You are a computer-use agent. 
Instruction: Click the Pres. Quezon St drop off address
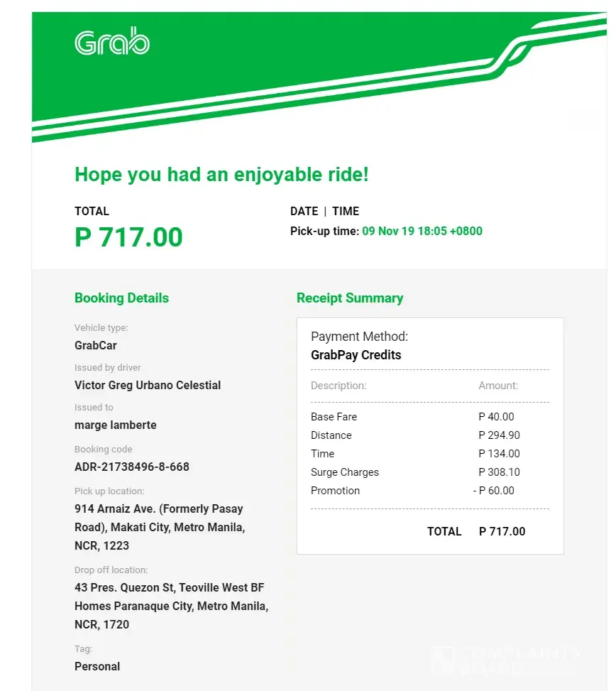coord(171,606)
